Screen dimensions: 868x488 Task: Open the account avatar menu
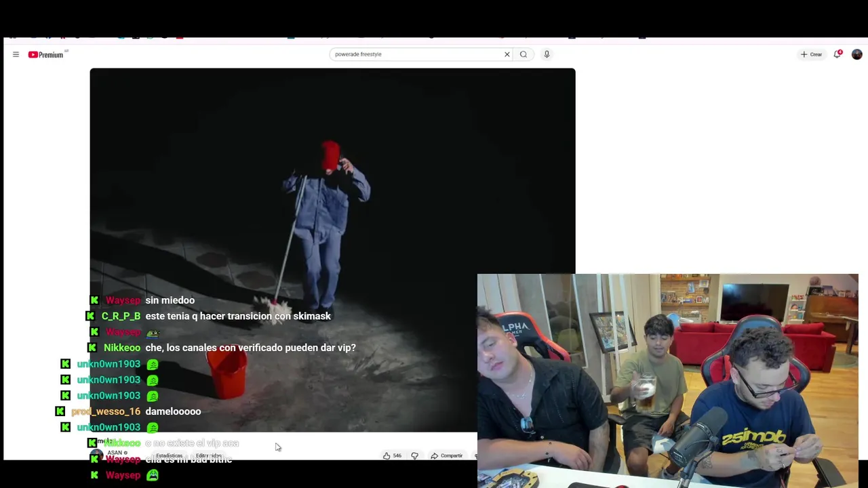pos(857,54)
